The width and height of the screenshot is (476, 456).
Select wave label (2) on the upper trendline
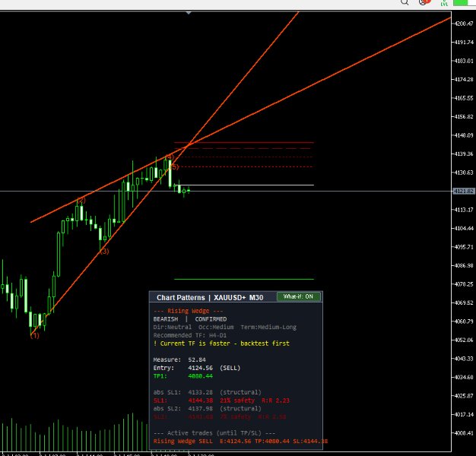tap(81, 200)
